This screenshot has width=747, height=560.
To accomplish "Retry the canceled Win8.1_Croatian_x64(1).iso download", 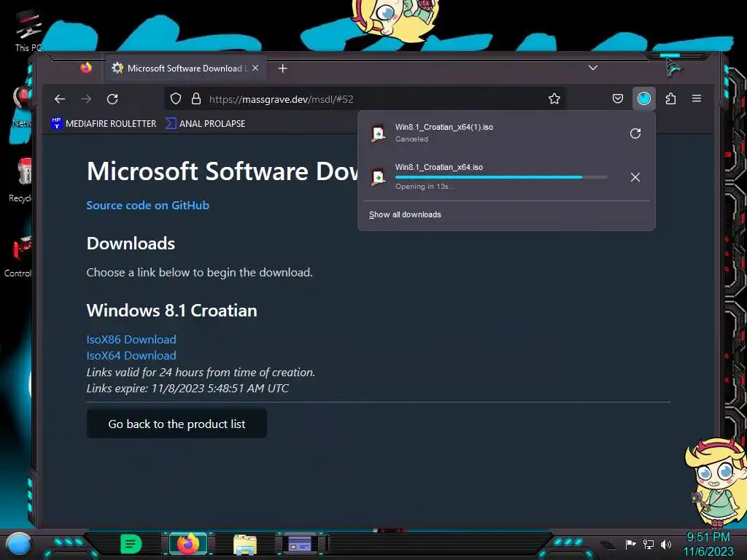I will click(635, 133).
